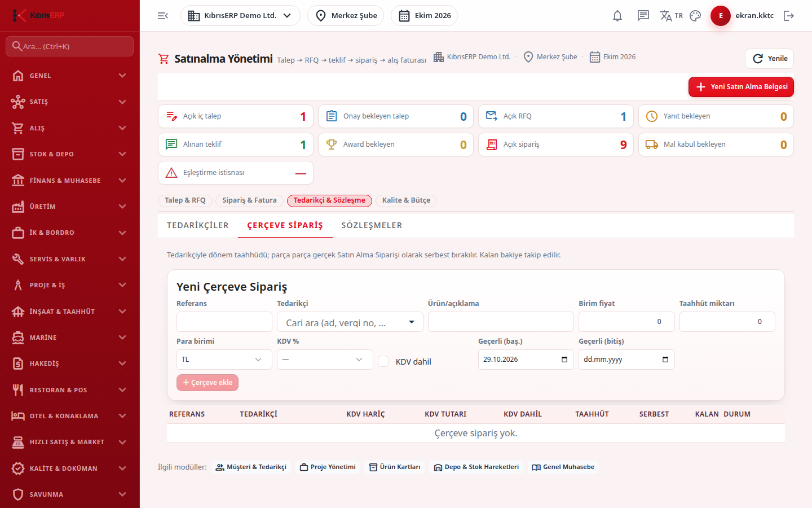Collapse the sidebar menu toggle icon
Viewport: 812px width, 508px height.
[x=163, y=16]
